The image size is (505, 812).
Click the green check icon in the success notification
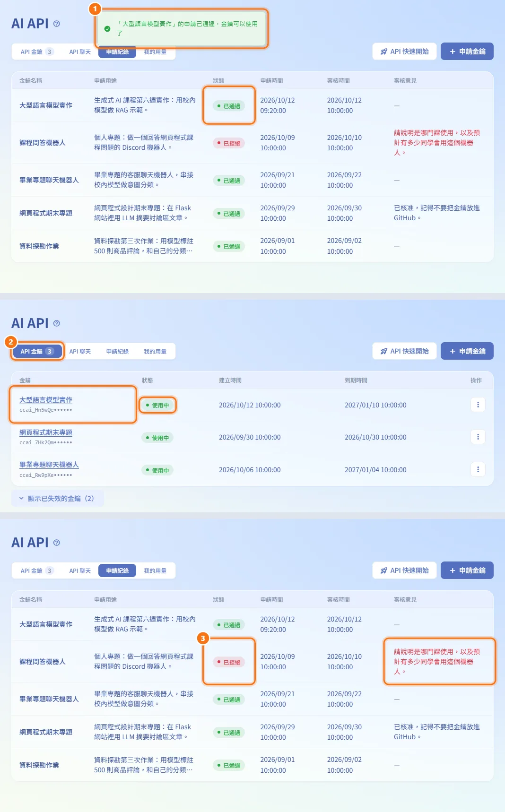click(x=107, y=29)
